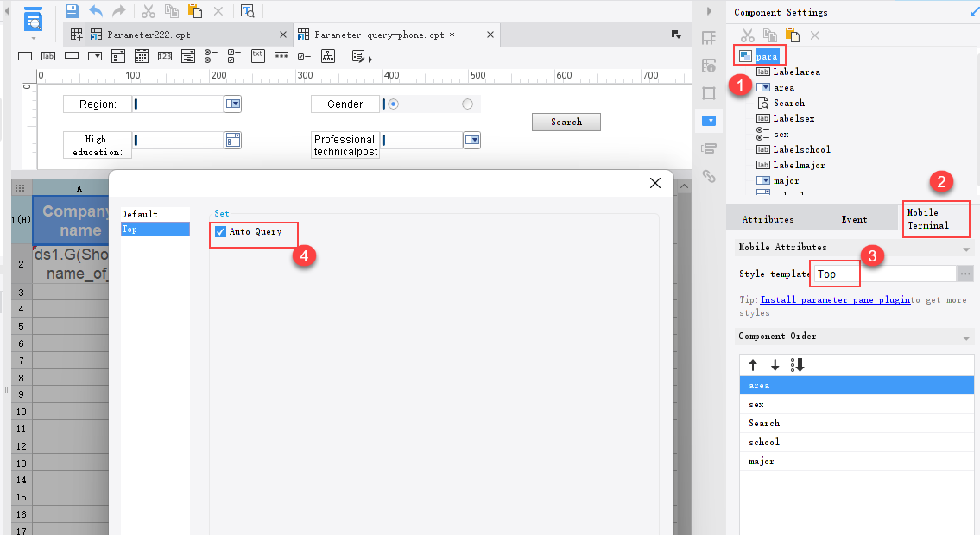980x535 pixels.
Task: Select the second Gender radio button
Action: (467, 104)
